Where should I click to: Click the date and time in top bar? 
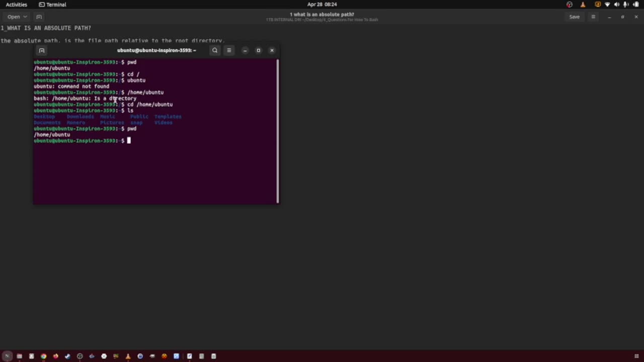(322, 4)
